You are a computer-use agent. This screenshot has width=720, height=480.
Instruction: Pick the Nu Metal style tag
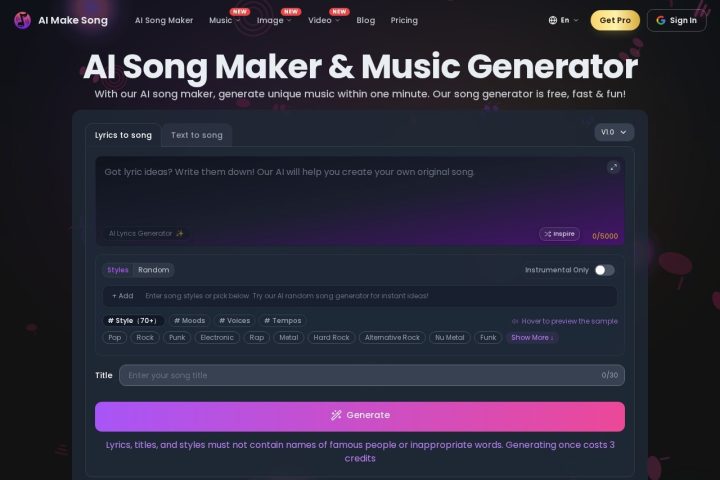(x=450, y=338)
